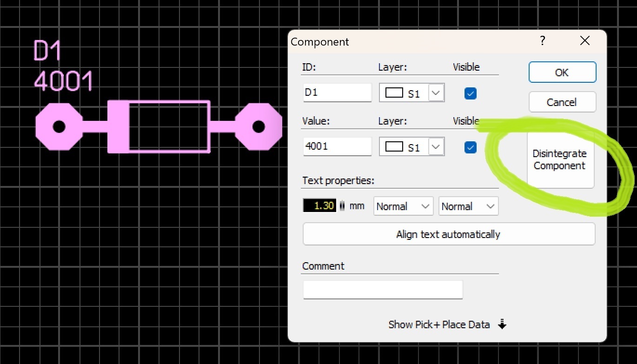Screen dimensions: 637x364
Task: Uncheck the ID Visible checkbox
Action: point(471,94)
